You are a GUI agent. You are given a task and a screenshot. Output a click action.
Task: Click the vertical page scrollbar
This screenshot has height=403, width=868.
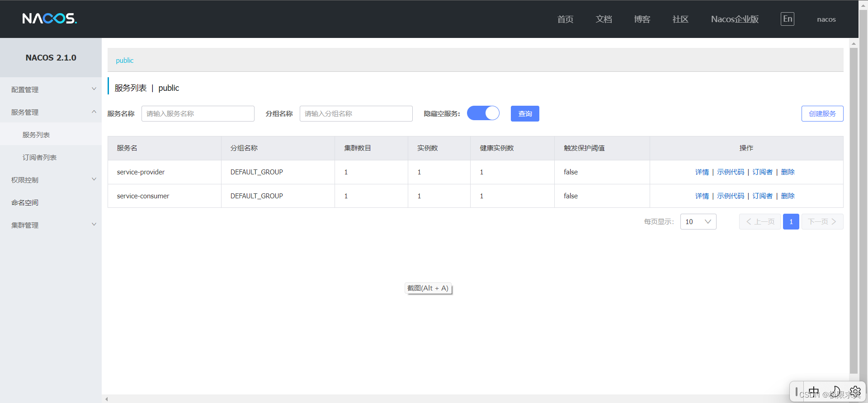[x=854, y=211]
